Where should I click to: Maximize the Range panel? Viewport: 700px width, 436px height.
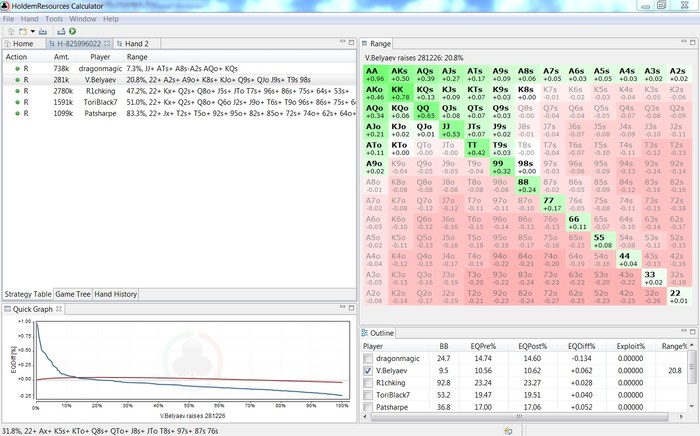click(x=693, y=42)
